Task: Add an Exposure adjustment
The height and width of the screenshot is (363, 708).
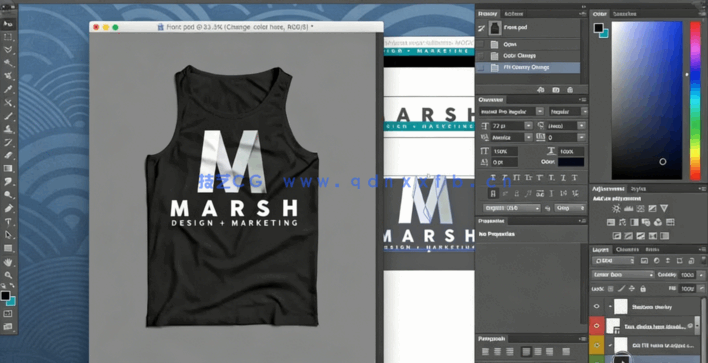Action: (652, 209)
